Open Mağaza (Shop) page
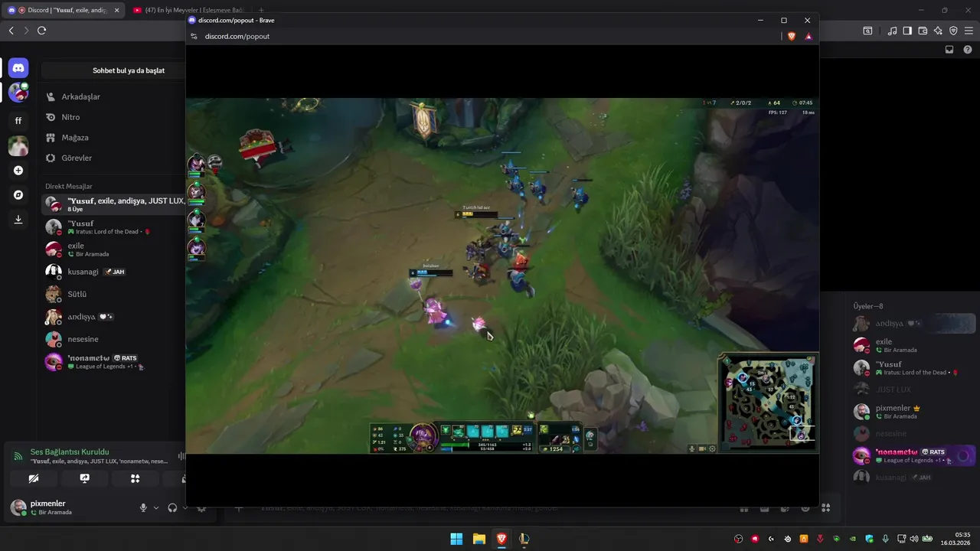This screenshot has width=980, height=551. [113, 138]
